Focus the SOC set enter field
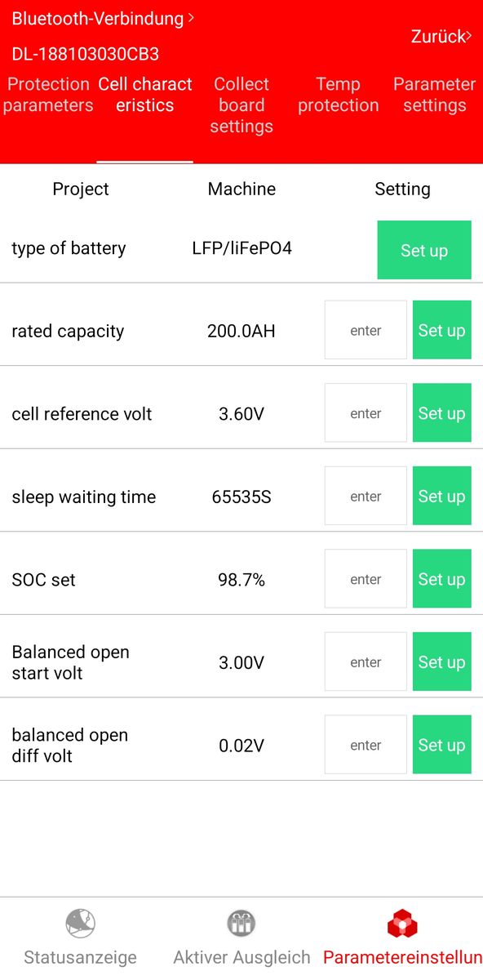Image resolution: width=483 pixels, height=980 pixels. tap(366, 579)
